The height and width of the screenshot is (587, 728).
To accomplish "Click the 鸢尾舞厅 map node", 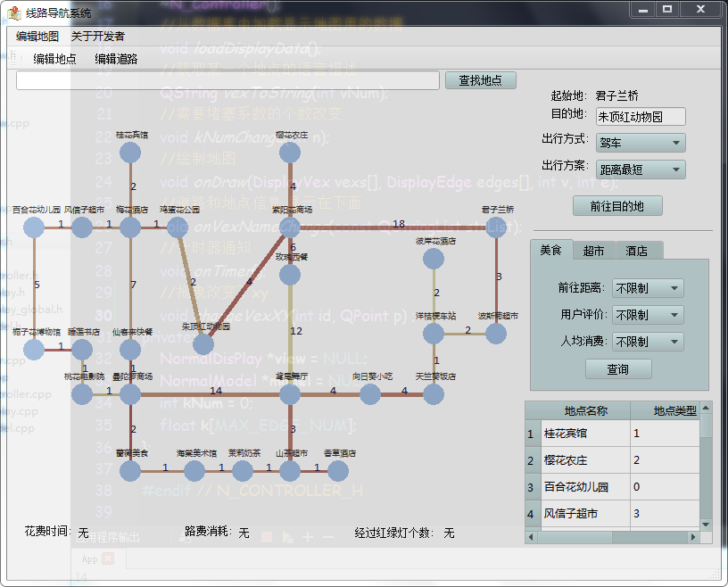I will pyautogui.click(x=290, y=394).
